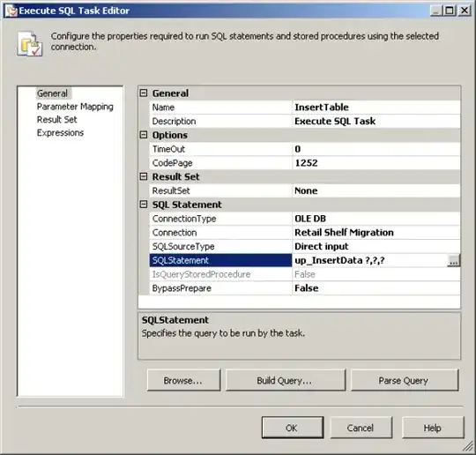Select the CodePage property label
This screenshot has height=455, width=476.
(x=220, y=163)
